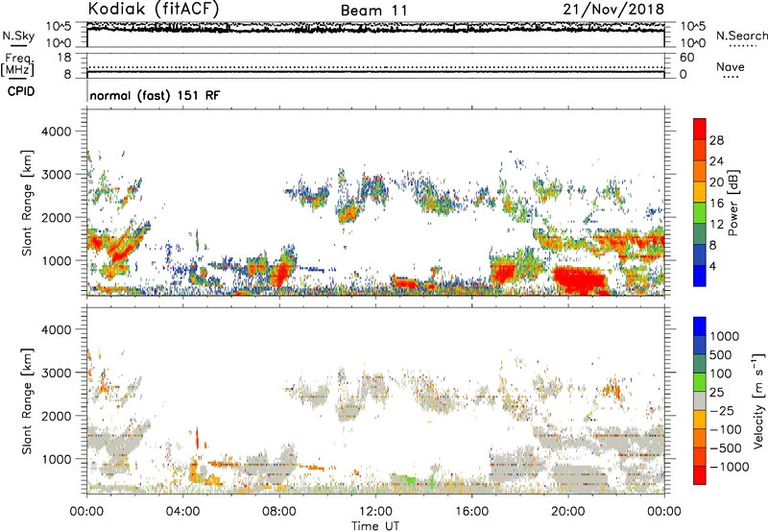Click the red bottom swatch of velocity colorbar

[700, 475]
